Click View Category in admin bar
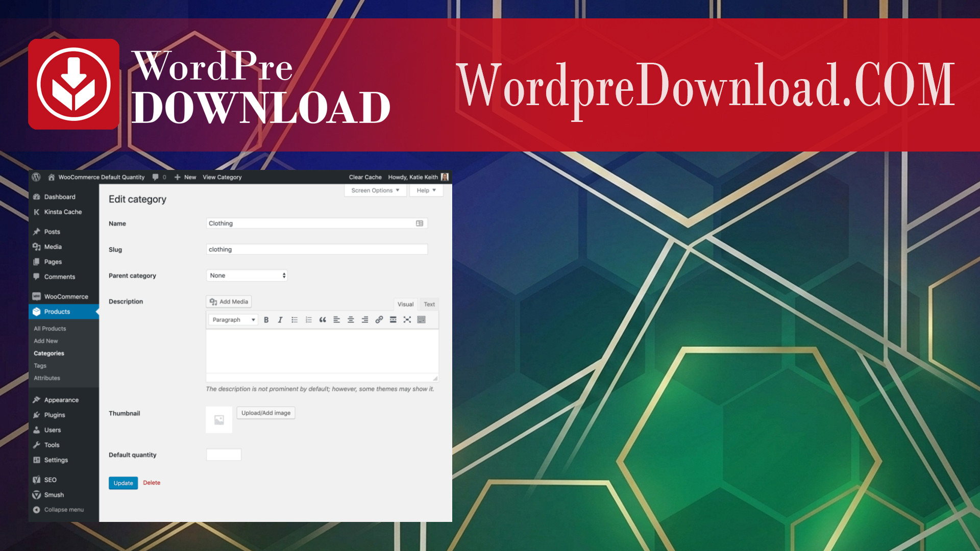980x551 pixels. [222, 177]
